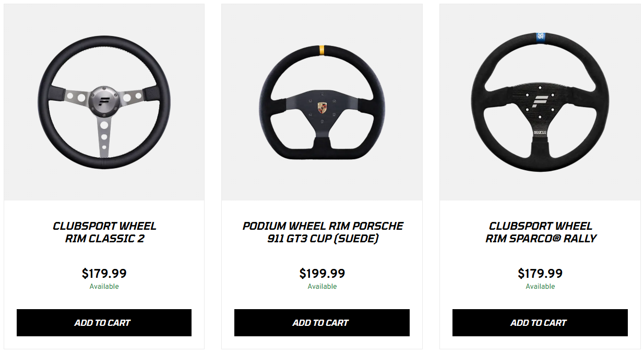Click the Classic 2 steering wheel product image
Viewport: 644px width, 353px height.
104,102
